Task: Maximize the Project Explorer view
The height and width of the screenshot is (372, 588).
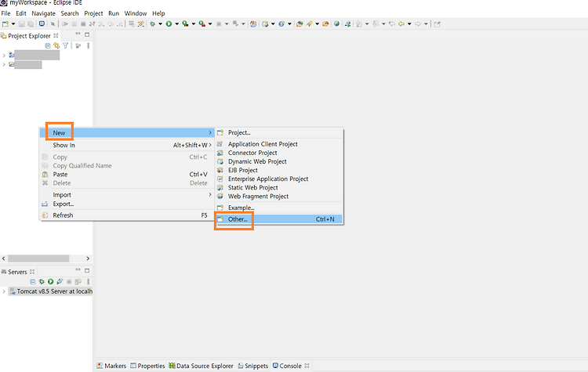Action: pyautogui.click(x=87, y=34)
